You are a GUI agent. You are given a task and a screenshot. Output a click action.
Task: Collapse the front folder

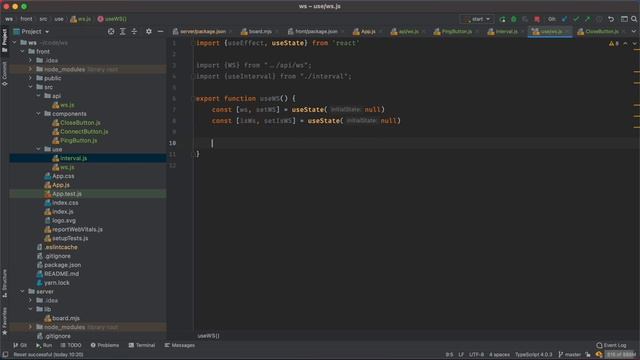[22, 51]
